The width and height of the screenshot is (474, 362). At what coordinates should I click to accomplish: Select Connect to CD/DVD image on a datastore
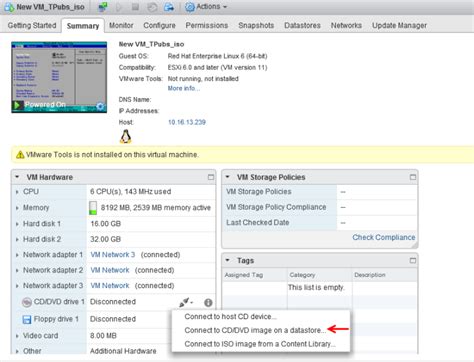click(255, 330)
